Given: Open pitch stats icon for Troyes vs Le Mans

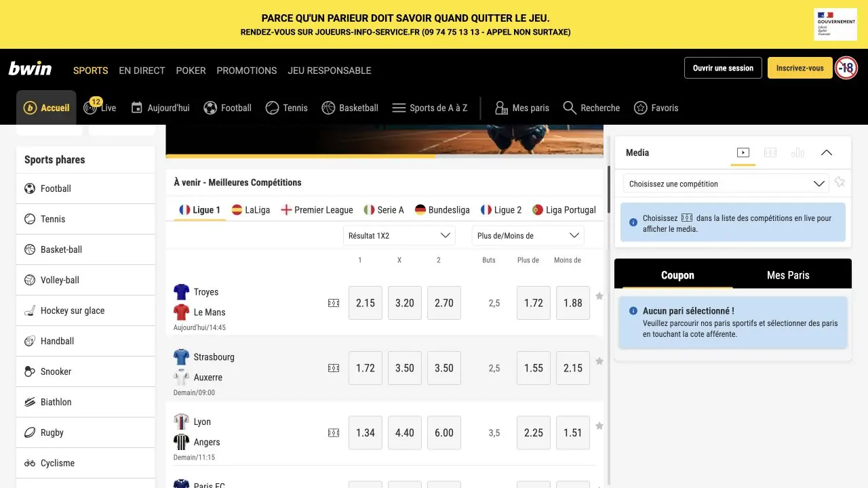Looking at the screenshot, I should click(x=334, y=303).
